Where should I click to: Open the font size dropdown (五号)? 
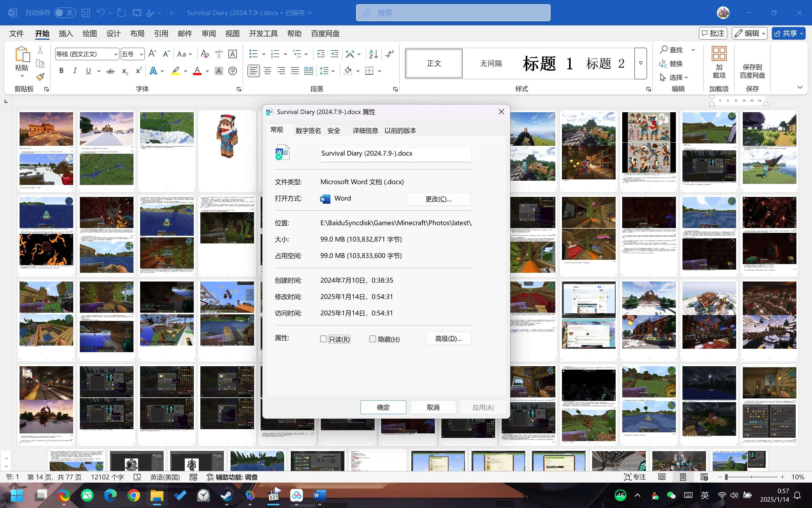141,54
